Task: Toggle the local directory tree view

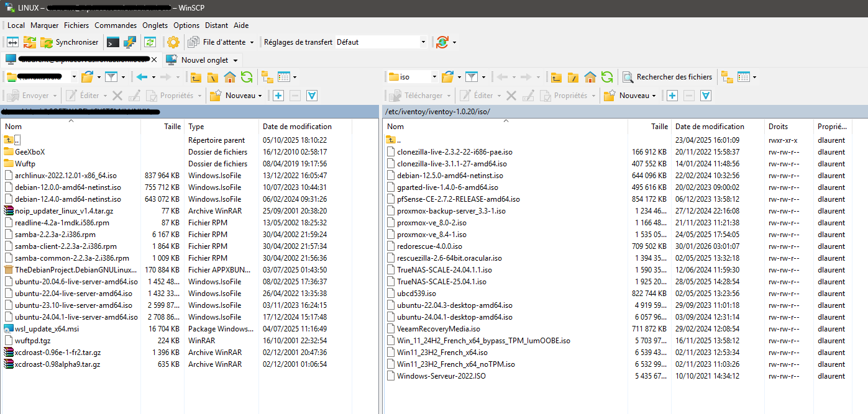Action: tap(267, 77)
